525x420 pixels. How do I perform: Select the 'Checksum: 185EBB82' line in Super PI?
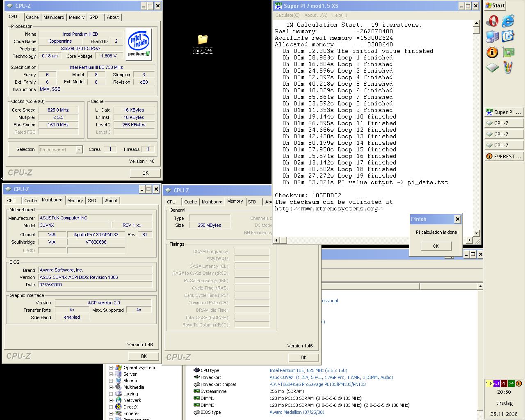(308, 195)
